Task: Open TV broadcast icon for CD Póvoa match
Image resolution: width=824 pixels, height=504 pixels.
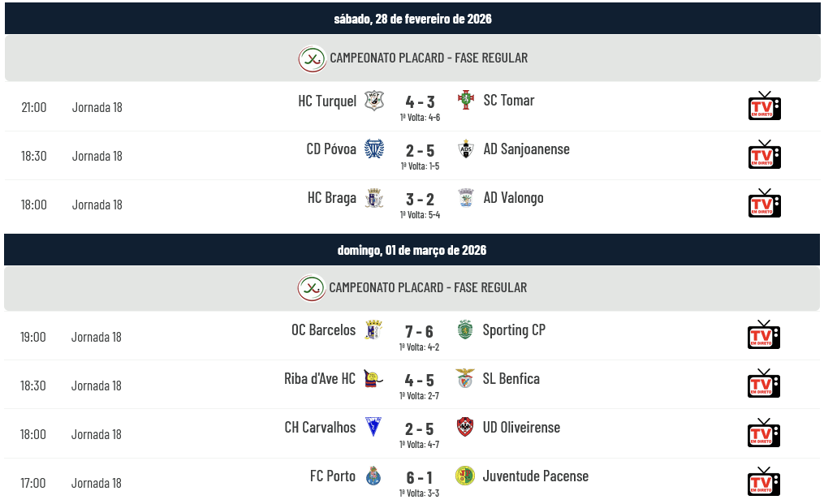Action: [x=764, y=155]
